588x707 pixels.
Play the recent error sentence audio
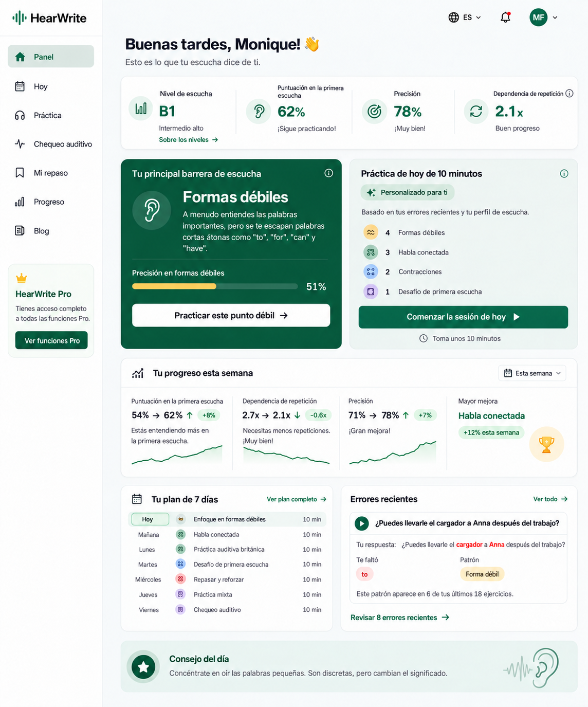tap(362, 523)
